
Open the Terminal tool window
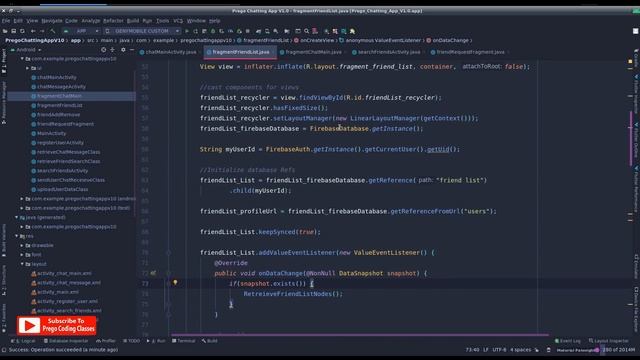tap(184, 341)
